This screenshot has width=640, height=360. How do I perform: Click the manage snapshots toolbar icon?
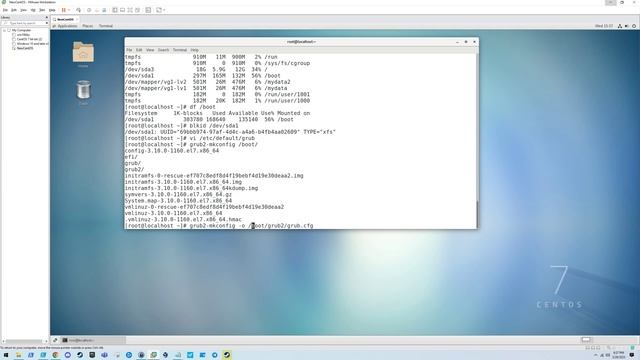(x=104, y=10)
